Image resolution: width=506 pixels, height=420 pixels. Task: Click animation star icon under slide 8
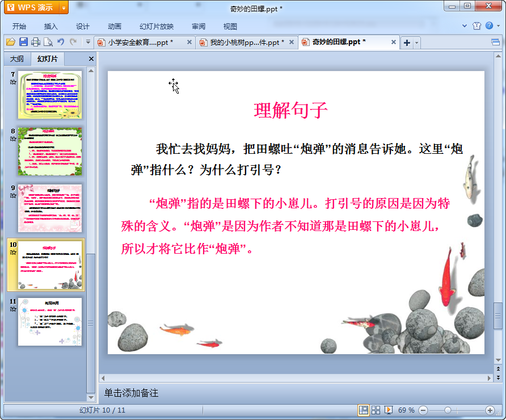[13, 139]
